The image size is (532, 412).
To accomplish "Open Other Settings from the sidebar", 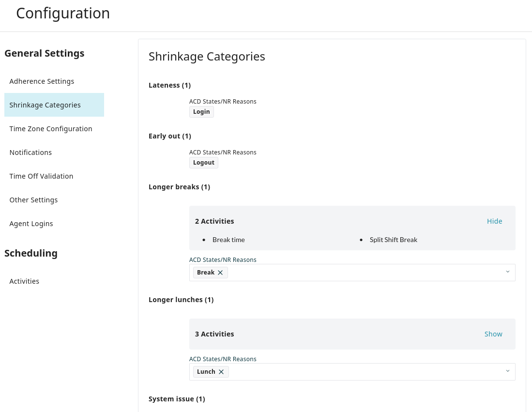I will (x=33, y=200).
